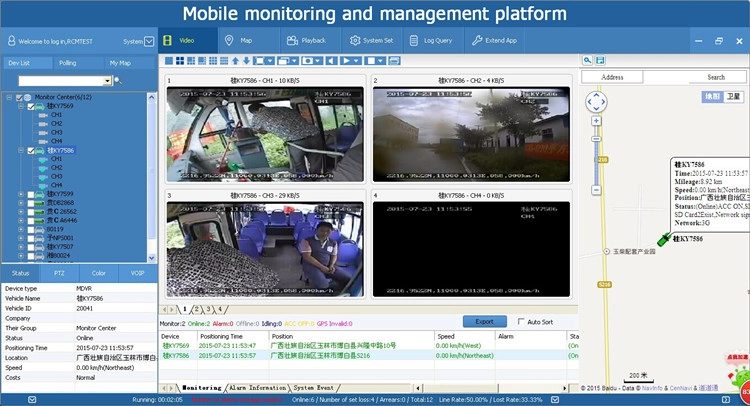Click the map magnifier search icon
Image resolution: width=750 pixels, height=406 pixels.
[587, 60]
